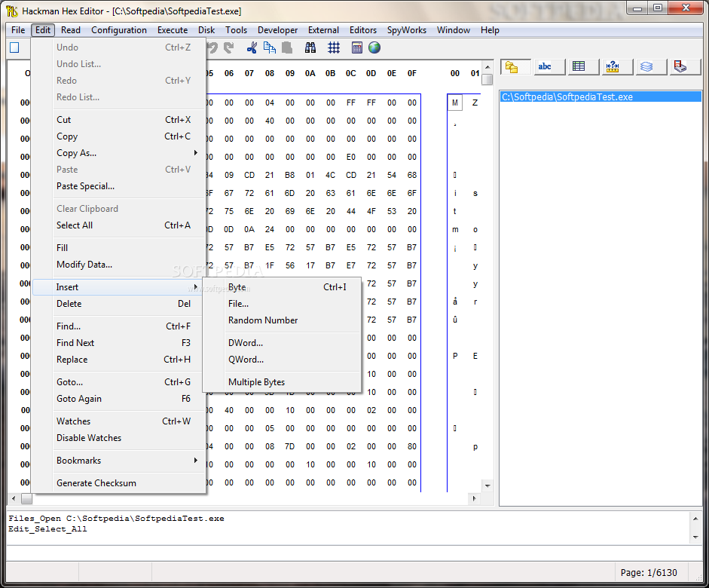The image size is (709, 588).
Task: Open the External menu
Action: [x=323, y=30]
